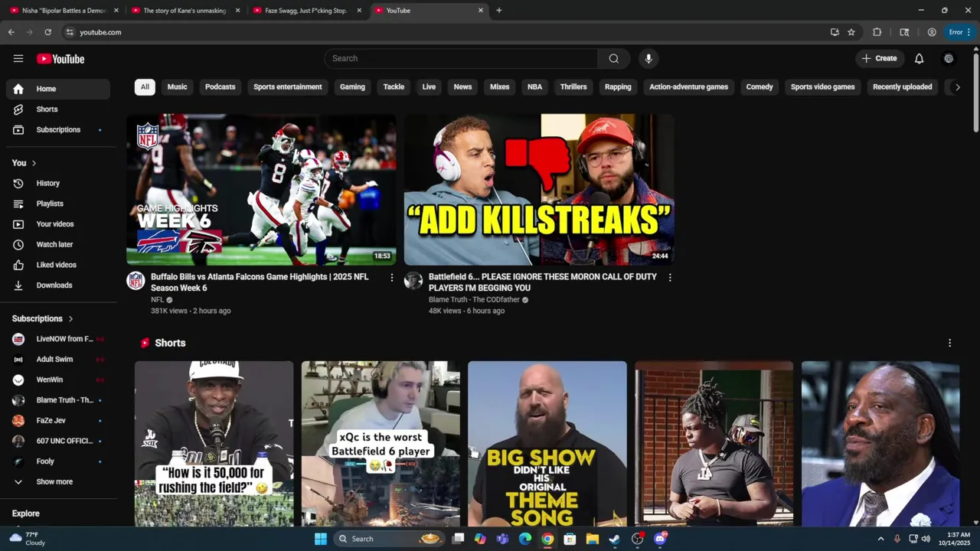This screenshot has height=551, width=980.
Task: Open File Explorer from taskbar
Action: coord(593,539)
